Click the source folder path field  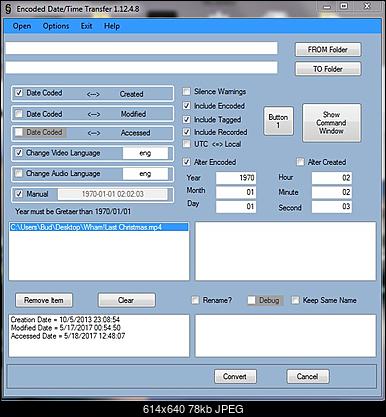click(x=141, y=48)
